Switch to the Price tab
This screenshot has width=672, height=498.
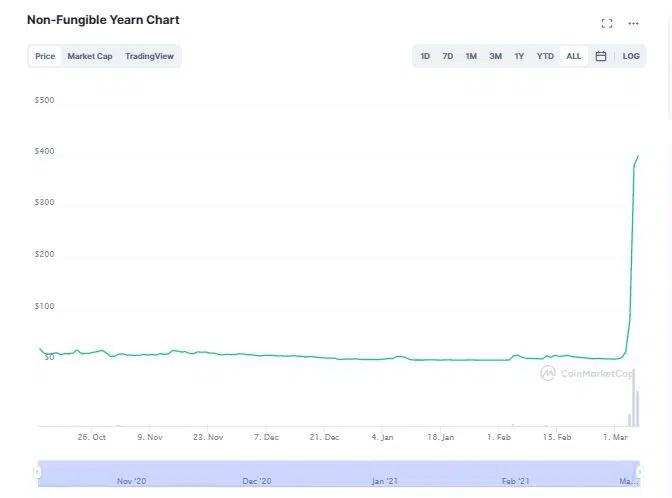pyautogui.click(x=45, y=56)
